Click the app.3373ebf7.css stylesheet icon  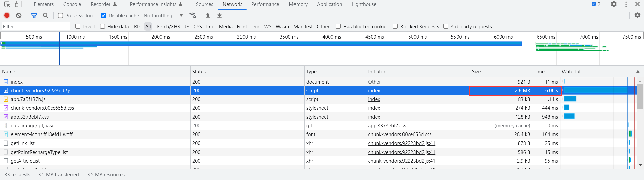coord(6,117)
